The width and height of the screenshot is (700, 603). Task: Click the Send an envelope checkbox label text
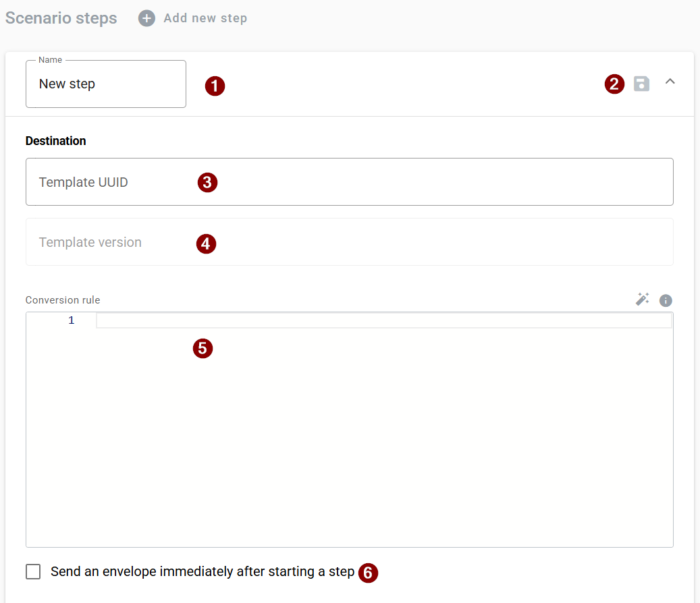[203, 572]
